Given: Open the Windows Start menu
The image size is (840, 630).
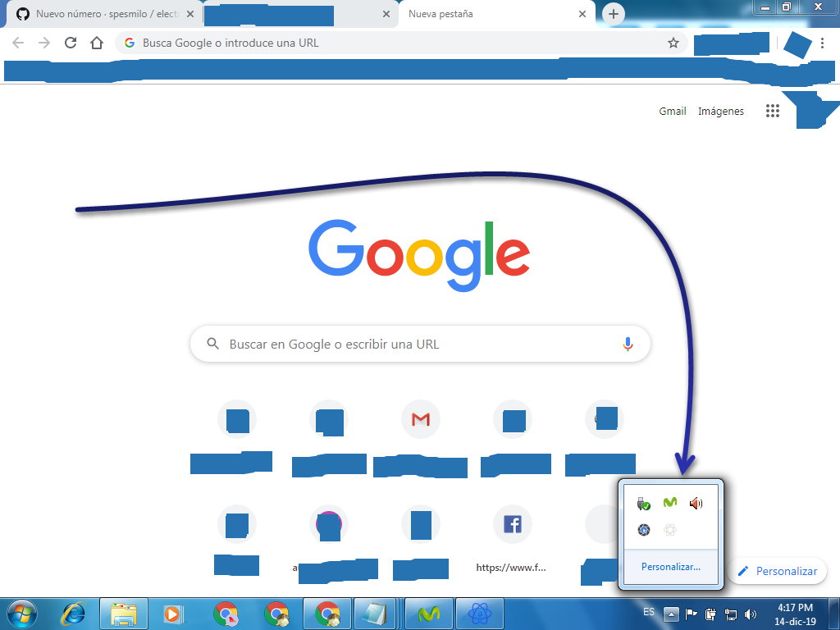Looking at the screenshot, I should pos(22,614).
